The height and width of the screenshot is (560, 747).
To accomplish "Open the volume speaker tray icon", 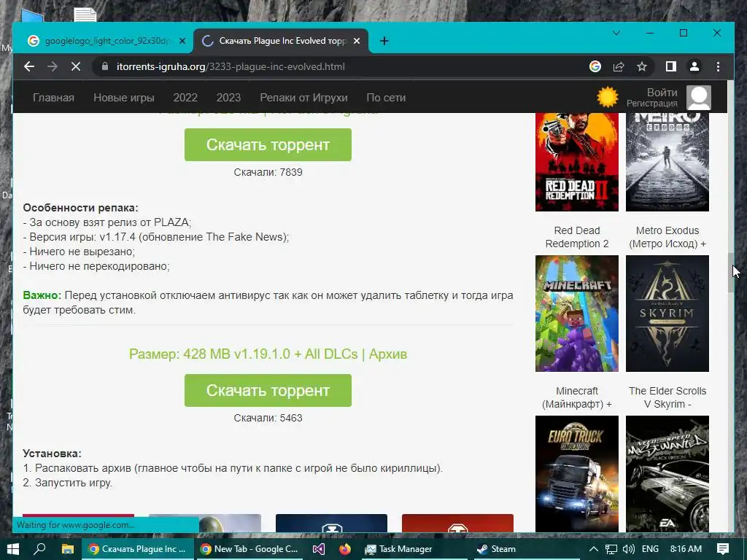I will (629, 549).
